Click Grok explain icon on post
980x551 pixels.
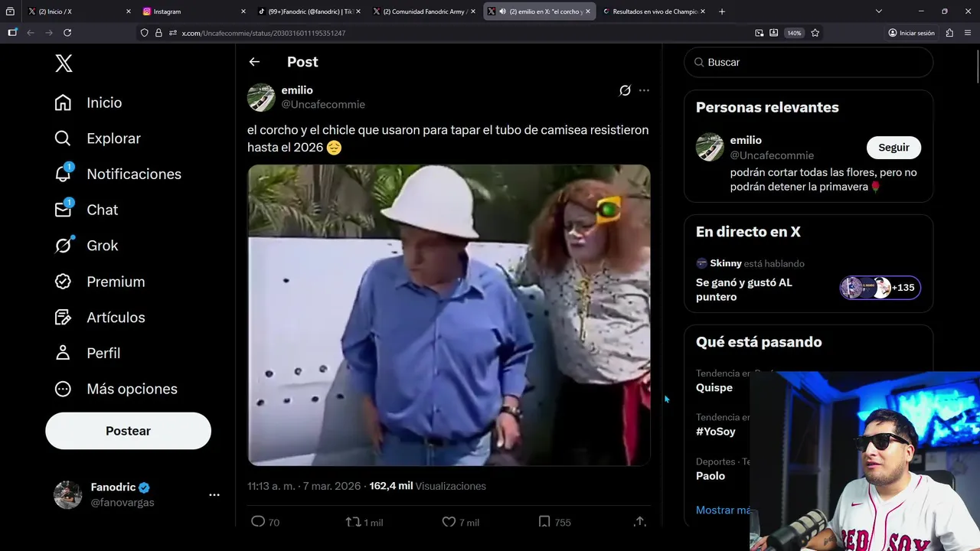(625, 90)
